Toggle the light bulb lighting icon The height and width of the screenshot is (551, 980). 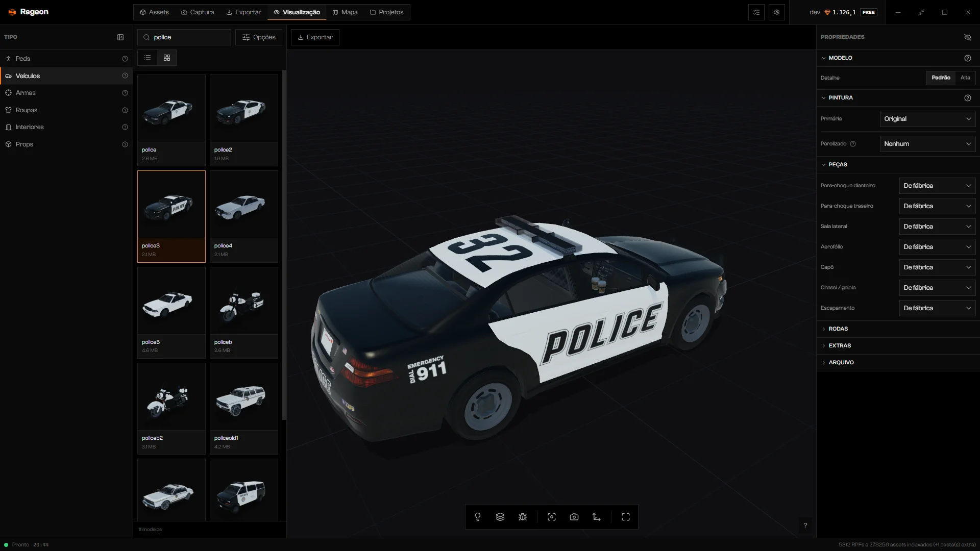478,517
